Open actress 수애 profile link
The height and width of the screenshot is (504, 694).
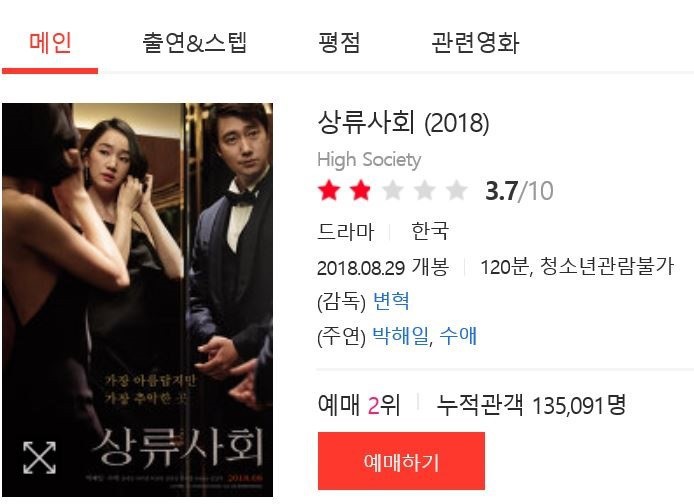pyautogui.click(x=459, y=336)
